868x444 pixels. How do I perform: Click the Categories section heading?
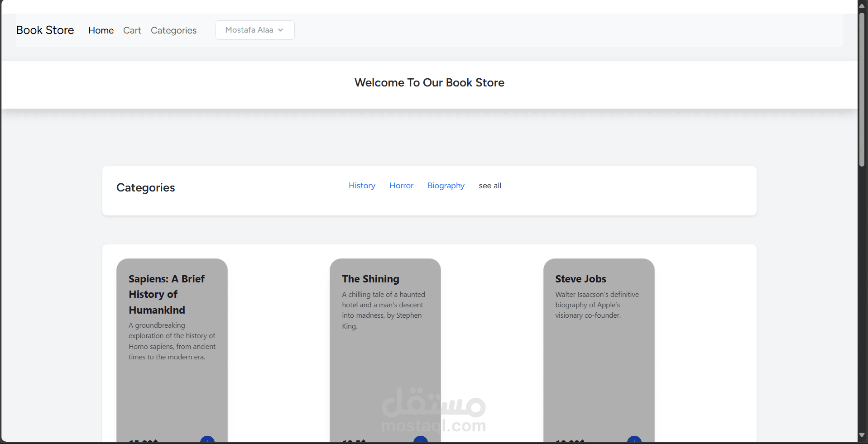coord(145,187)
